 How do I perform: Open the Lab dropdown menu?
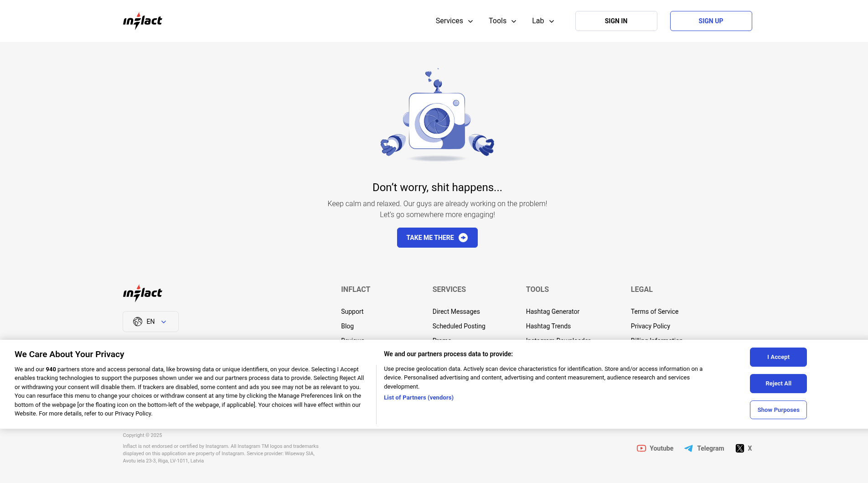[543, 21]
